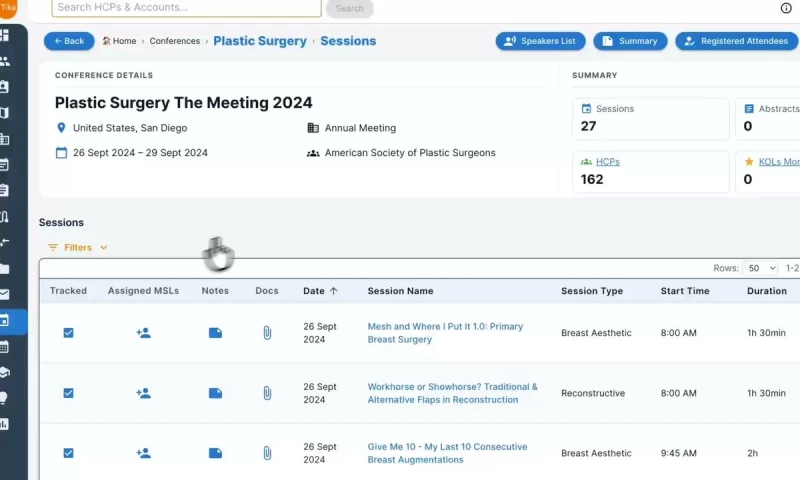
Task: Open the bar chart icon in sidebar
Action: pos(5,424)
